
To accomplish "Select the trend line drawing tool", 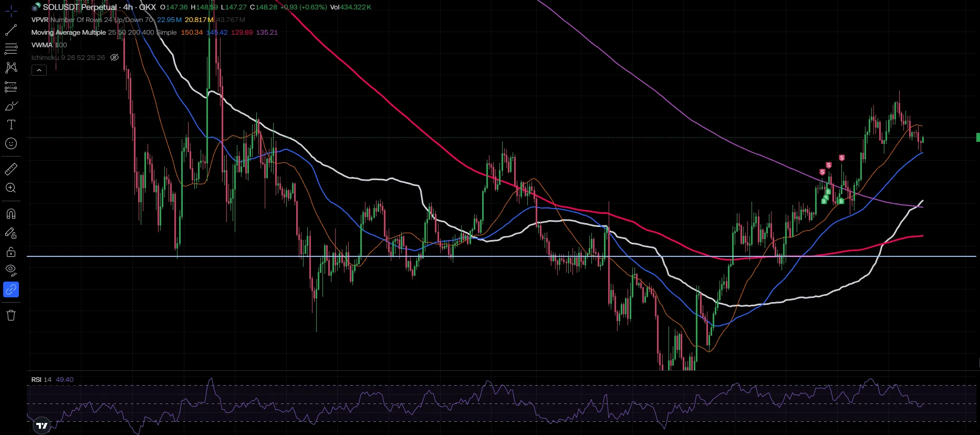I will (x=11, y=30).
